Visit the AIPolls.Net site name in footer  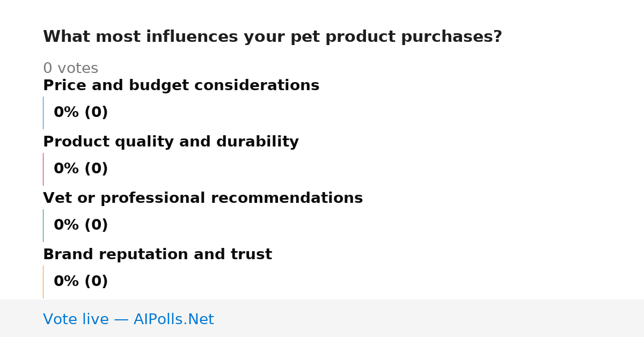[173, 320]
